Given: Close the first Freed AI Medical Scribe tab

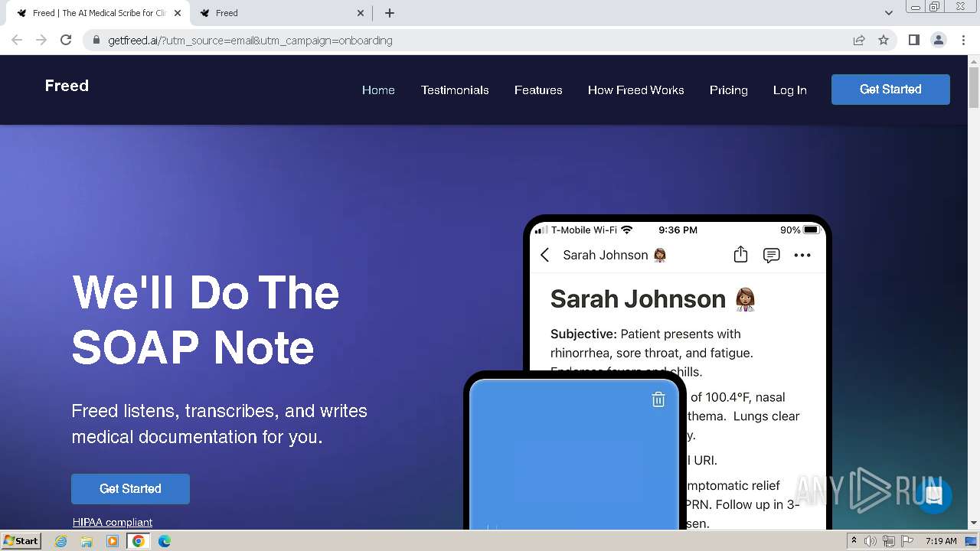Looking at the screenshot, I should tap(178, 13).
